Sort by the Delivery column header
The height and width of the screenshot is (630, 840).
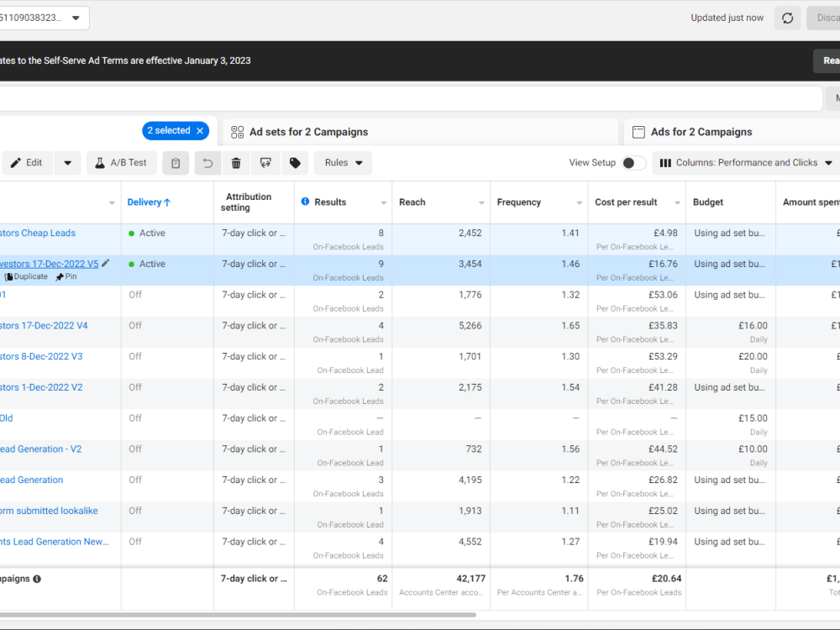(149, 202)
